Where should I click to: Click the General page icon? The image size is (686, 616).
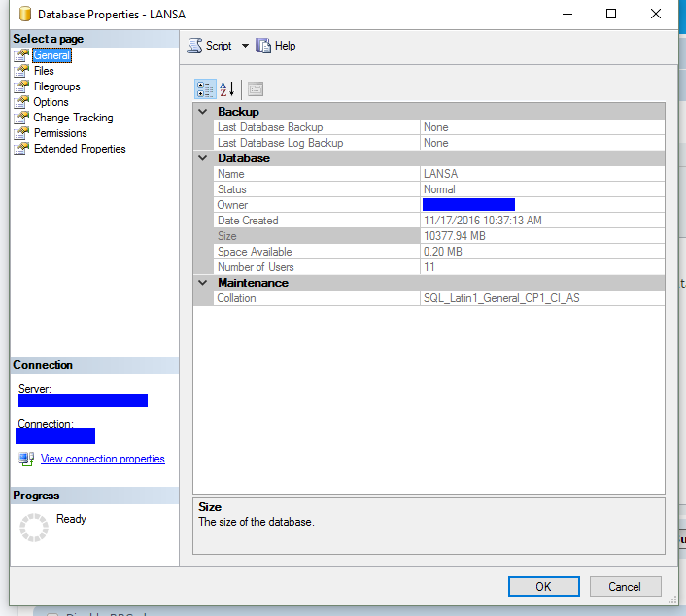pos(21,55)
